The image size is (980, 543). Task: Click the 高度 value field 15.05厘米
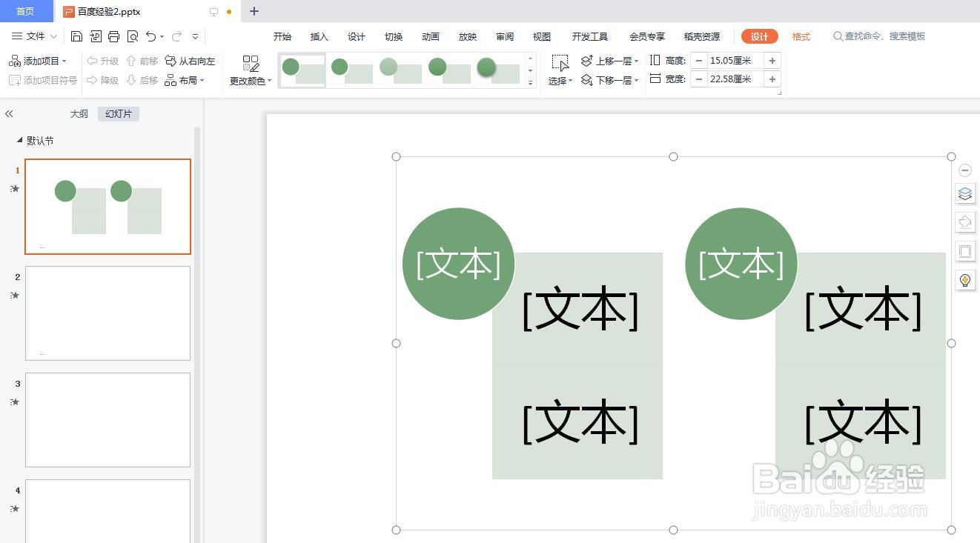[735, 61]
